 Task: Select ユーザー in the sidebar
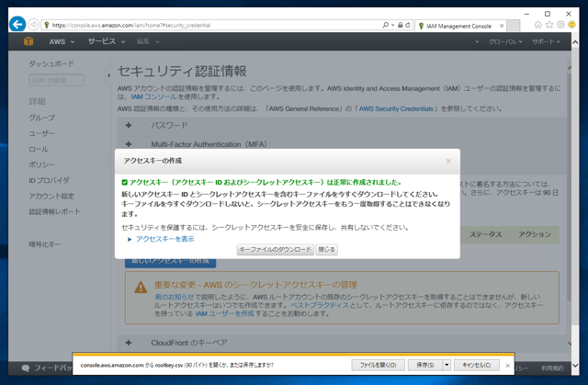41,133
